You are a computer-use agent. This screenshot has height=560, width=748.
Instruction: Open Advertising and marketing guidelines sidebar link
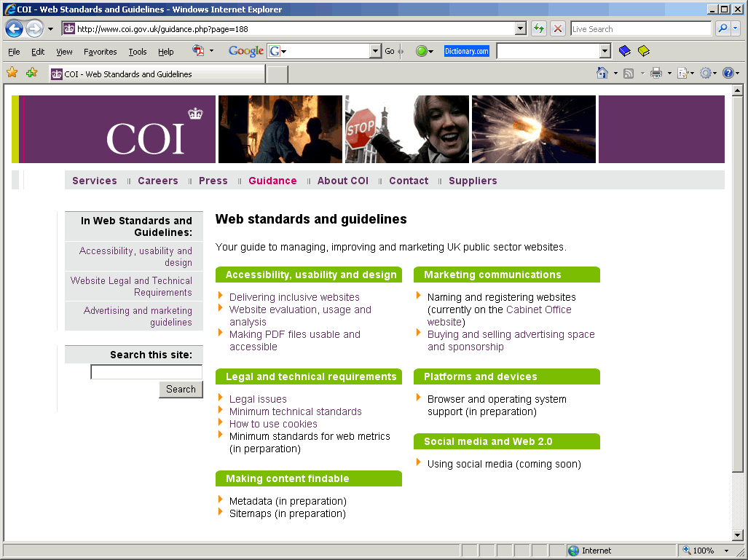point(138,316)
